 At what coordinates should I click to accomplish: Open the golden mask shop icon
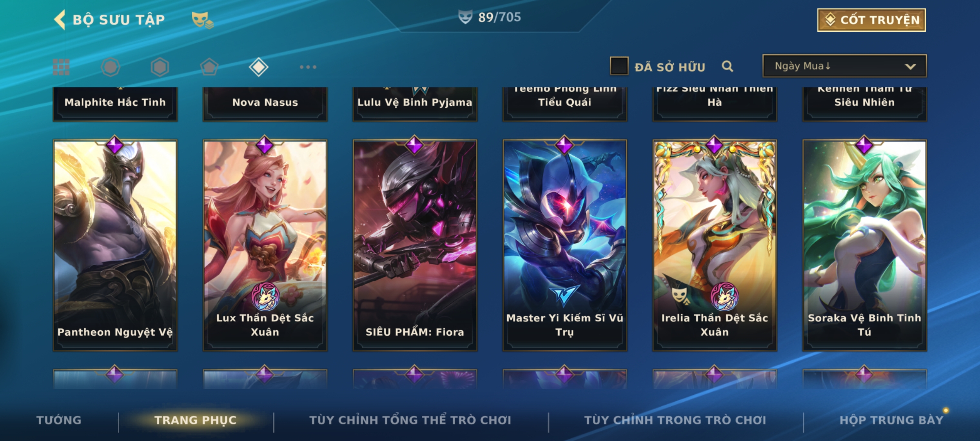click(203, 20)
